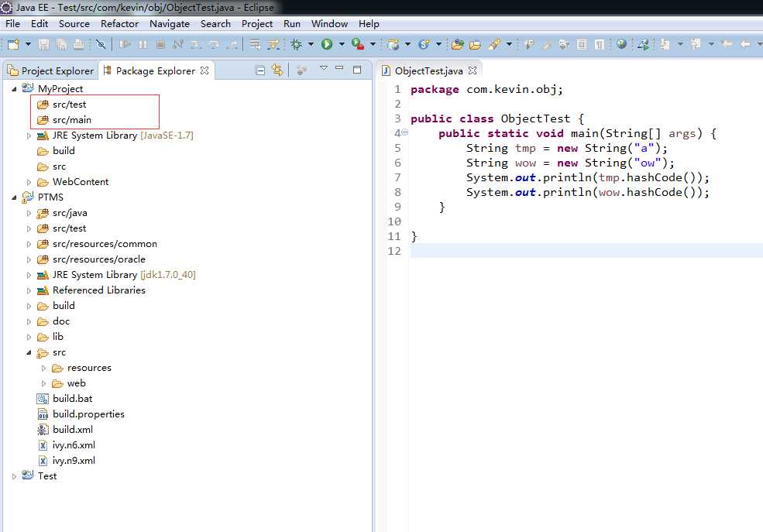
Task: Toggle Use Step Filters icon
Action: pyautogui.click(x=273, y=45)
